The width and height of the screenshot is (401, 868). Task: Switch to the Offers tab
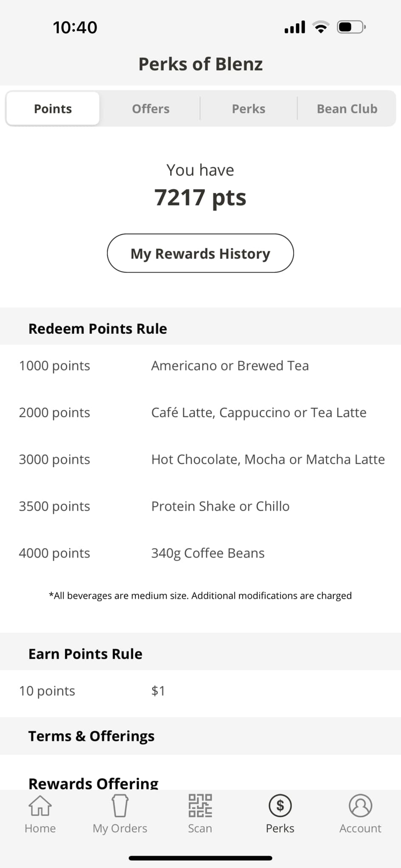pyautogui.click(x=151, y=108)
